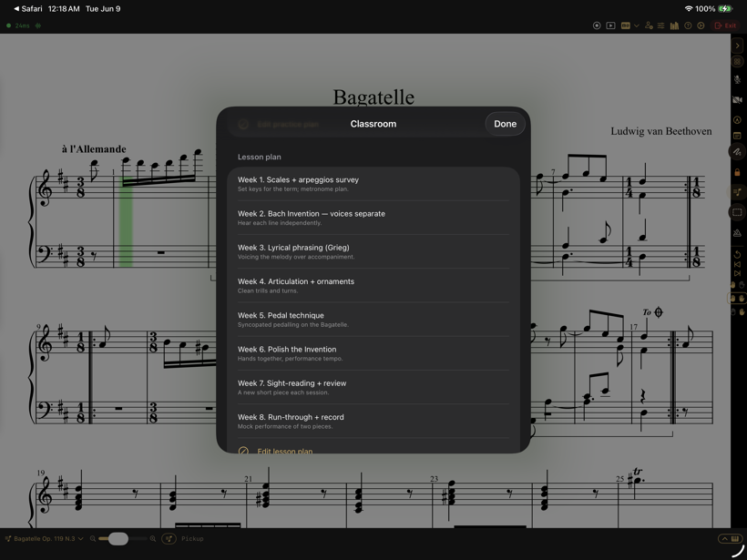Open the help question mark icon
Image resolution: width=747 pixels, height=560 pixels.
pos(688,25)
